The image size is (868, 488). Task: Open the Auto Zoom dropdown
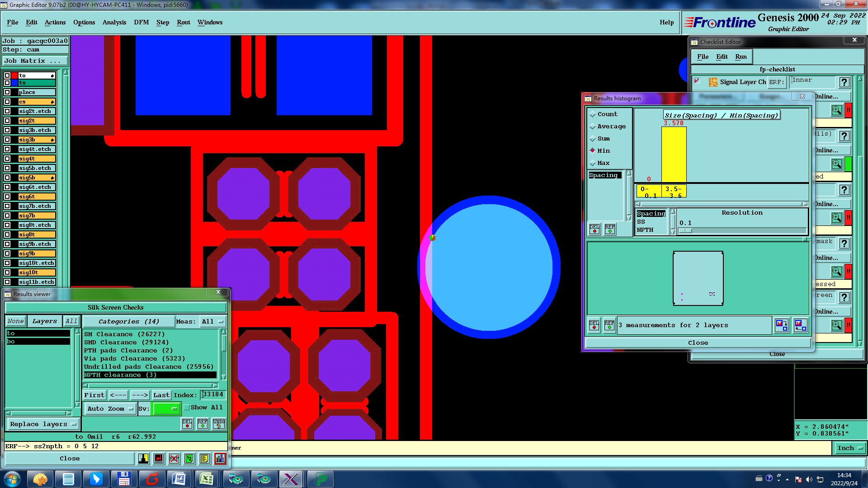[x=110, y=408]
